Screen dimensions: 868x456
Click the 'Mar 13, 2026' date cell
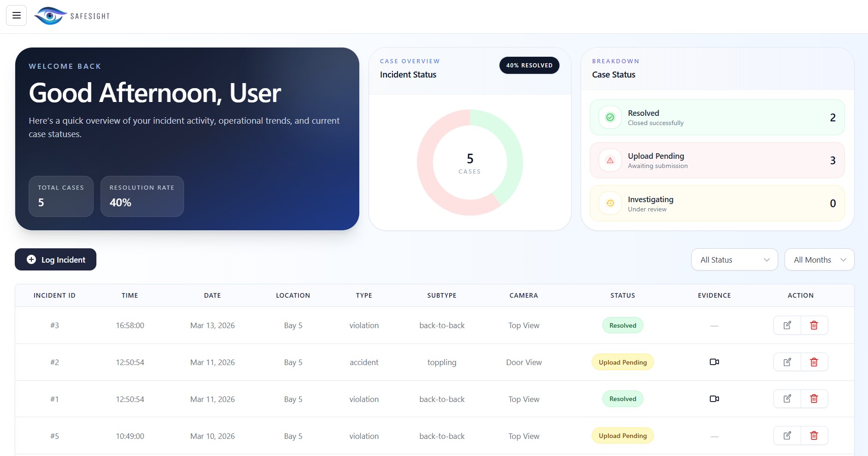[x=213, y=325]
